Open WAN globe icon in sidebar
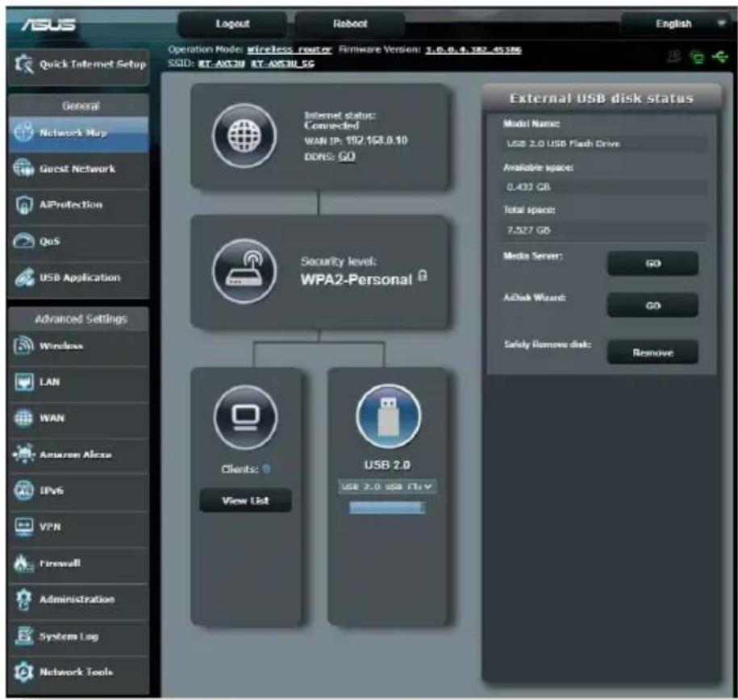The width and height of the screenshot is (738, 700). (x=23, y=418)
